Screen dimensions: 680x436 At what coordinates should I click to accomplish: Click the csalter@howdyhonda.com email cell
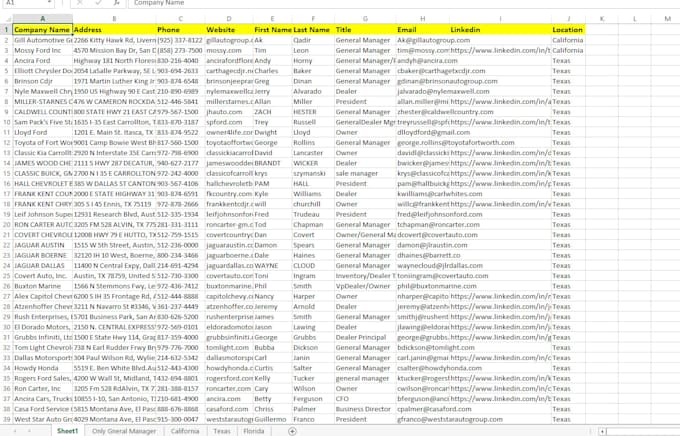coord(423,368)
